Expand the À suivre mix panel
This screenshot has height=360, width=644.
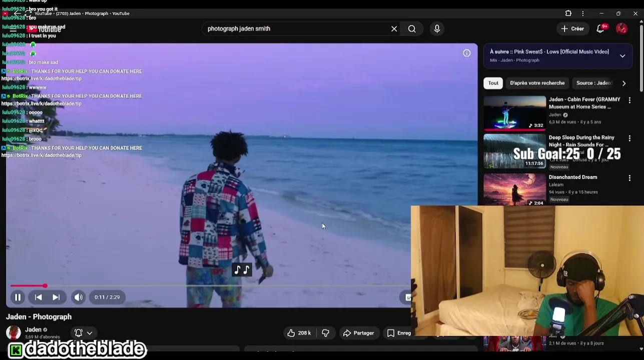622,56
